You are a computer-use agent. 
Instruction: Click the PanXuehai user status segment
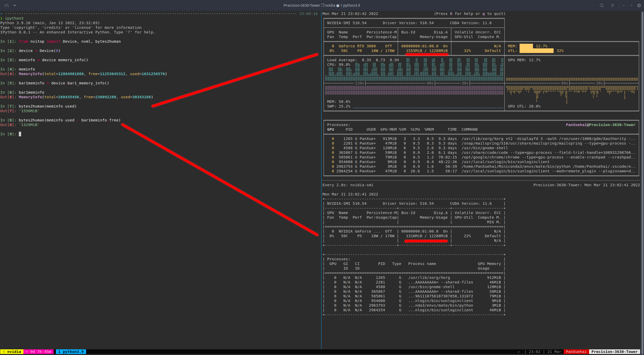(x=576, y=352)
